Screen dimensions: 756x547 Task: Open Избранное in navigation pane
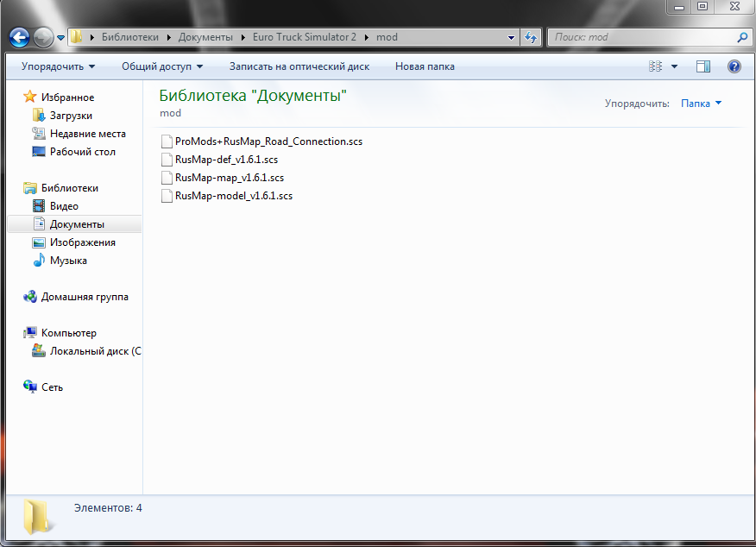click(67, 97)
